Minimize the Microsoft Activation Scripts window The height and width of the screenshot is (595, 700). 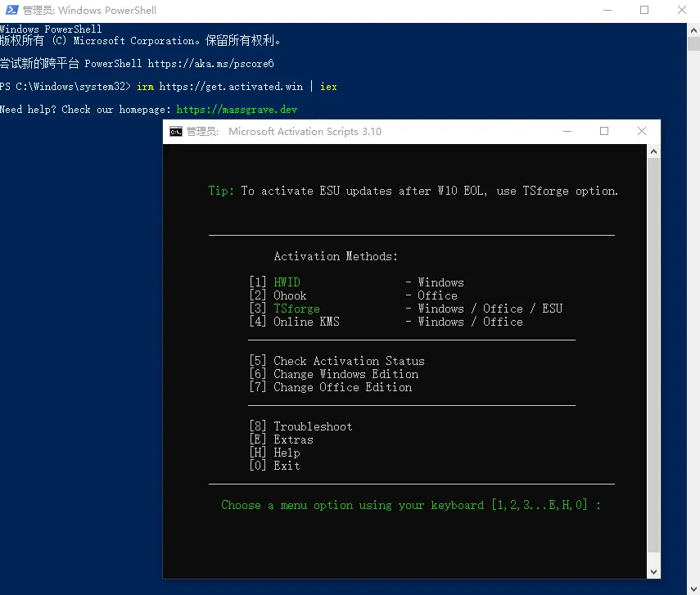[567, 131]
